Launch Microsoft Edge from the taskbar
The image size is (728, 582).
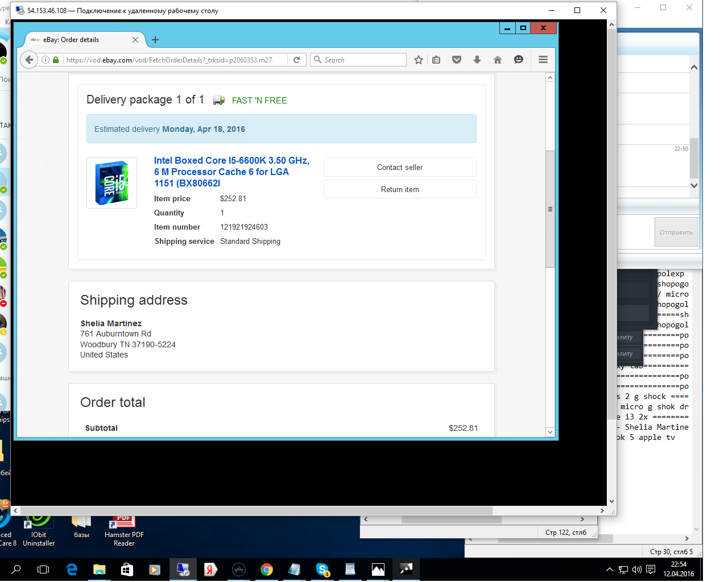point(72,569)
